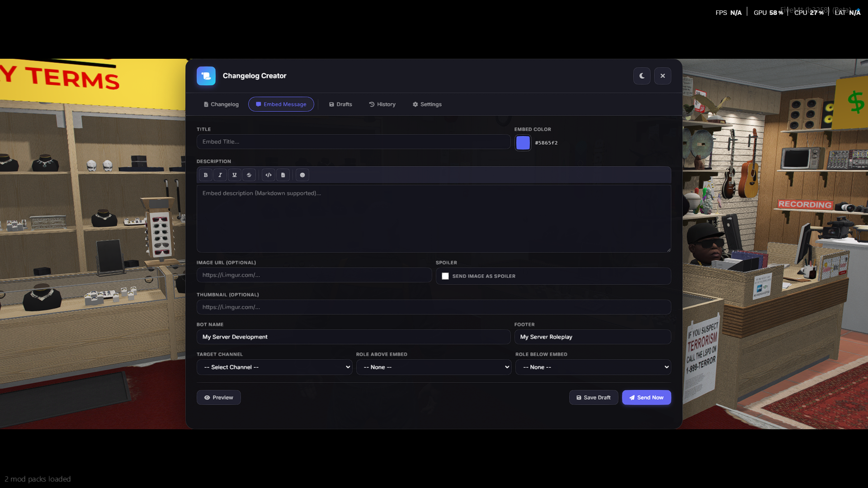Enable Send Image As Spoiler checkbox

pos(445,276)
